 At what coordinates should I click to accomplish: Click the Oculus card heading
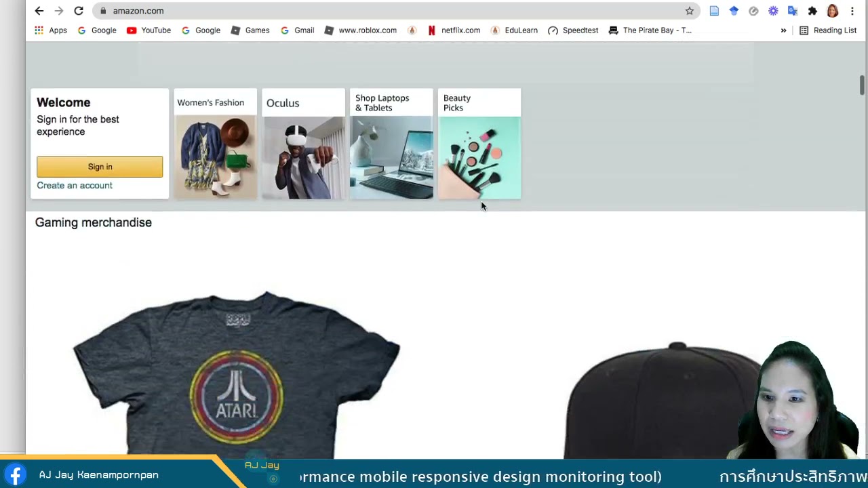(283, 103)
